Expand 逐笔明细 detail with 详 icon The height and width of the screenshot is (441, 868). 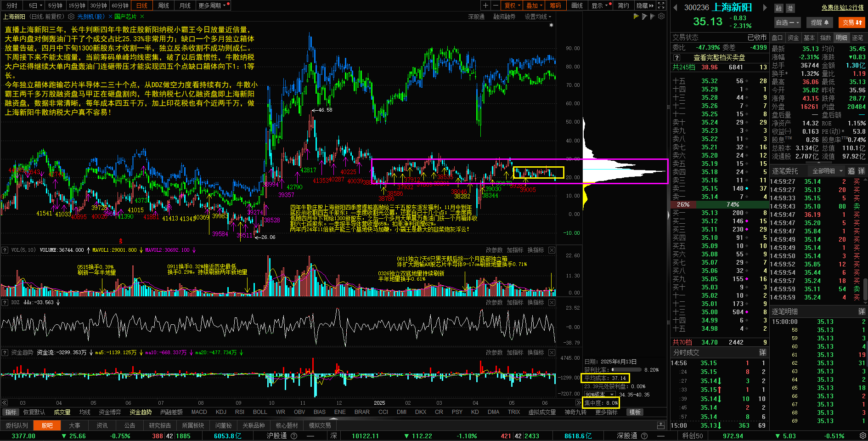pos(862,311)
